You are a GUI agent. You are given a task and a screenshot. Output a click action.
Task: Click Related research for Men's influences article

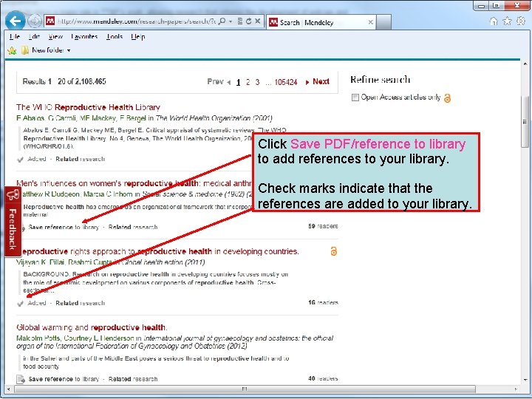pos(133,228)
